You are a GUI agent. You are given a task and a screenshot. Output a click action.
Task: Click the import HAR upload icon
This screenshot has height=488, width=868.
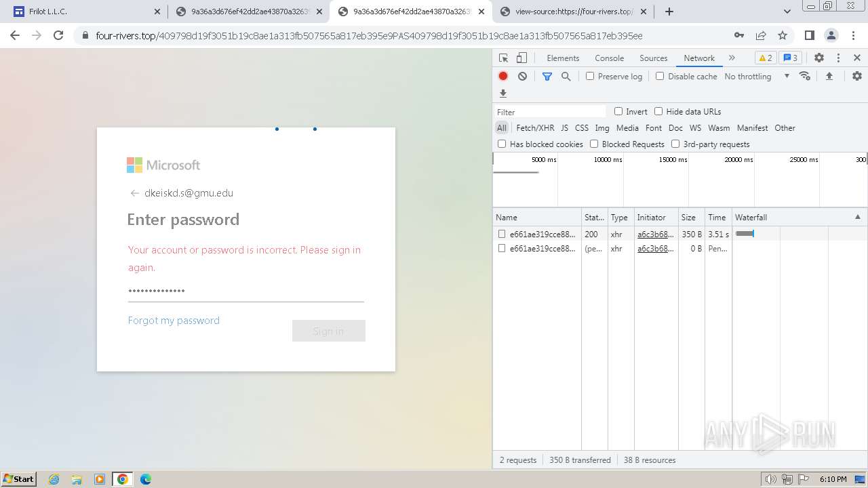829,77
